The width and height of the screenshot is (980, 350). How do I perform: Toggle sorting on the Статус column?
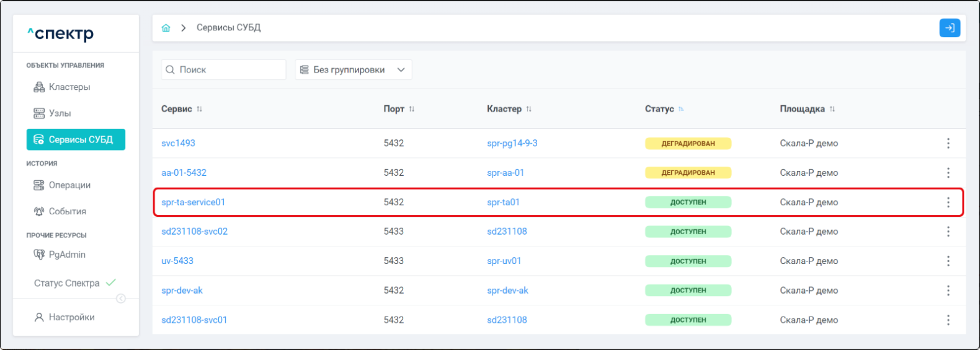[x=680, y=109]
